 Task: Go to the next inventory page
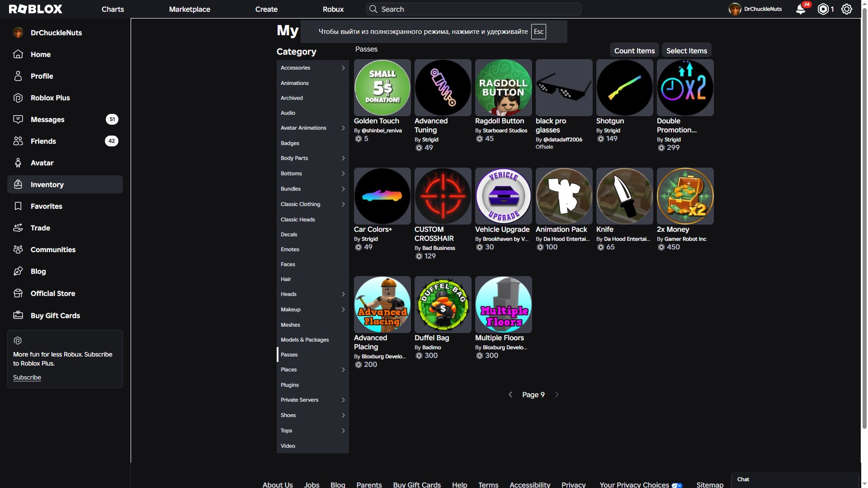point(557,394)
